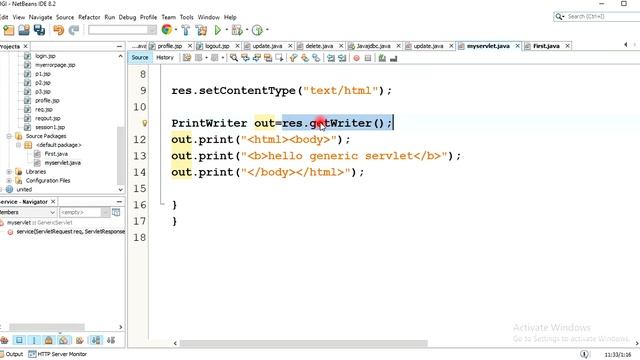Click the Save All toolbar icon
Viewport: 640px width, 360px height.
coord(40,30)
